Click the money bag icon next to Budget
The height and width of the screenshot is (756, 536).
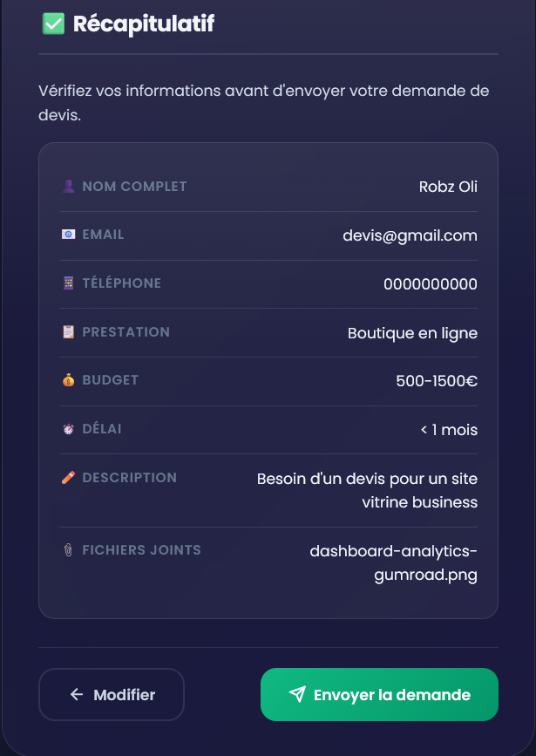tap(69, 380)
